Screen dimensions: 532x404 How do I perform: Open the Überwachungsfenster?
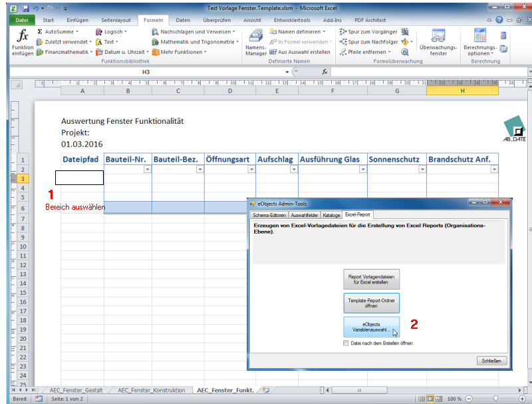[x=438, y=43]
